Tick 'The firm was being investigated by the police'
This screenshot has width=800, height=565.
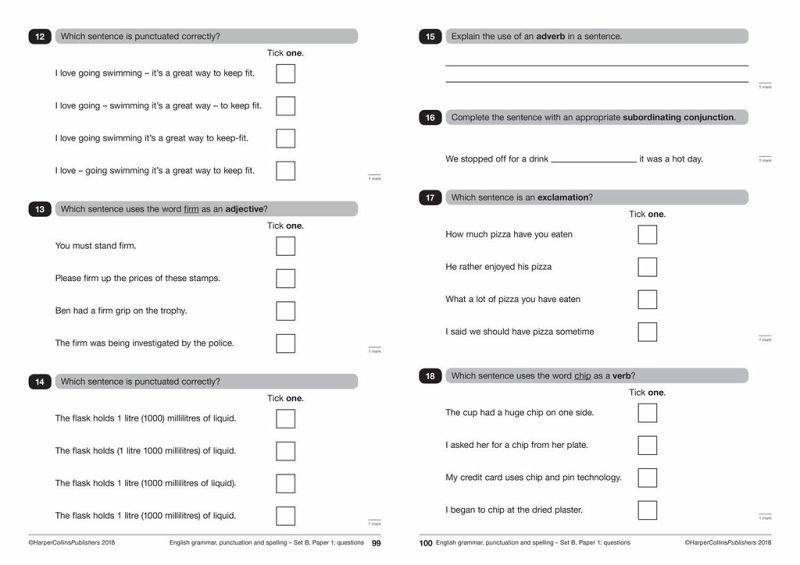pyautogui.click(x=285, y=343)
